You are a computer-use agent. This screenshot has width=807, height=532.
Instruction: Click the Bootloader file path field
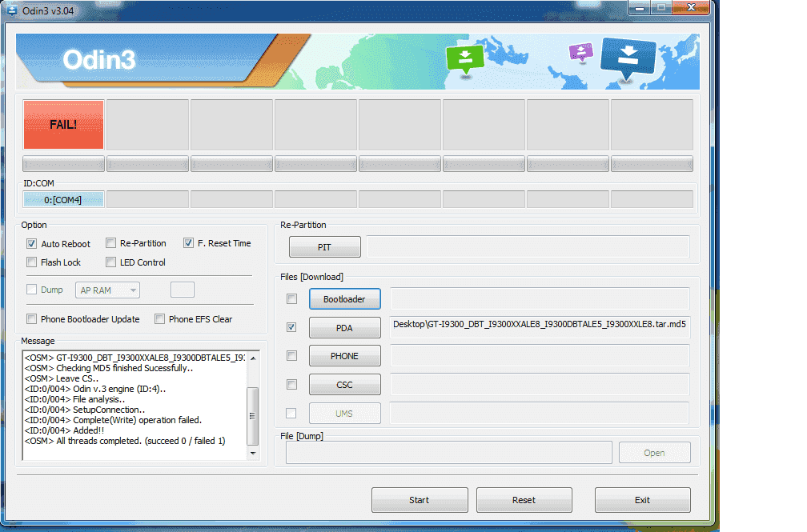tap(540, 299)
